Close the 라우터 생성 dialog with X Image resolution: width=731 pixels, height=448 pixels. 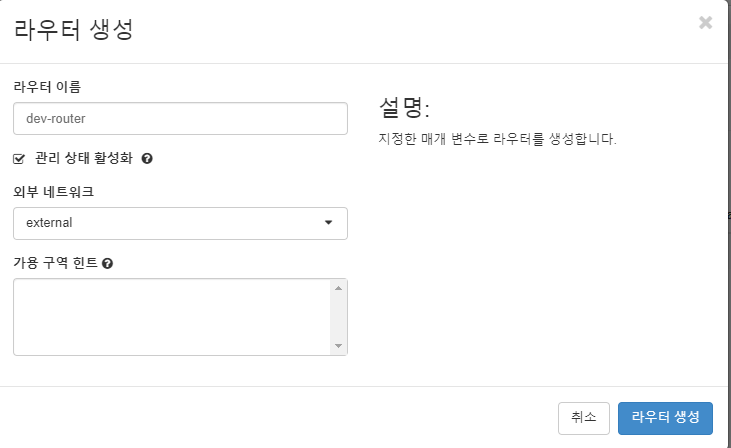[705, 22]
